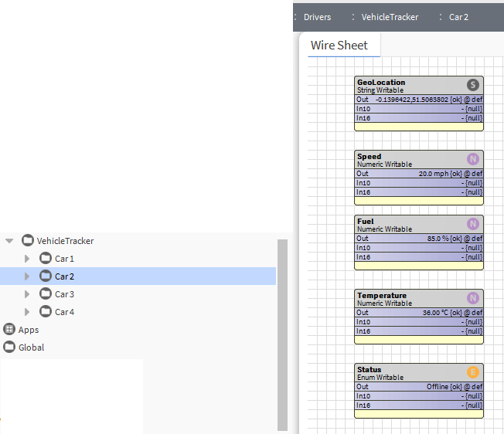504x434 pixels.
Task: Select the Status Out value row
Action: pos(419,387)
